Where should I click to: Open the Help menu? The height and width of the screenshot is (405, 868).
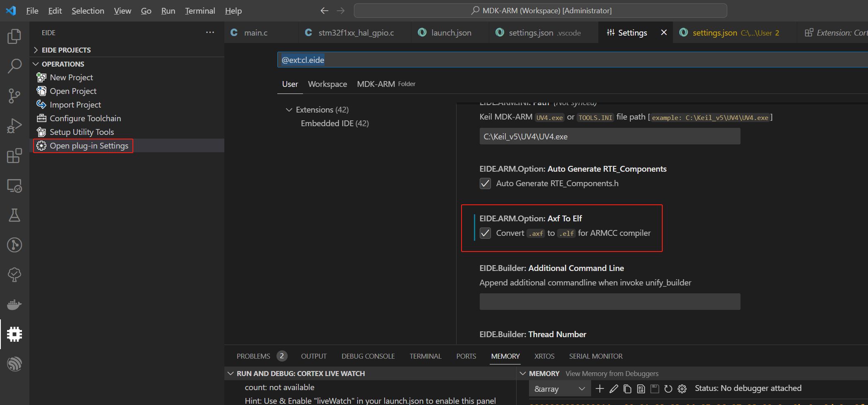tap(233, 11)
